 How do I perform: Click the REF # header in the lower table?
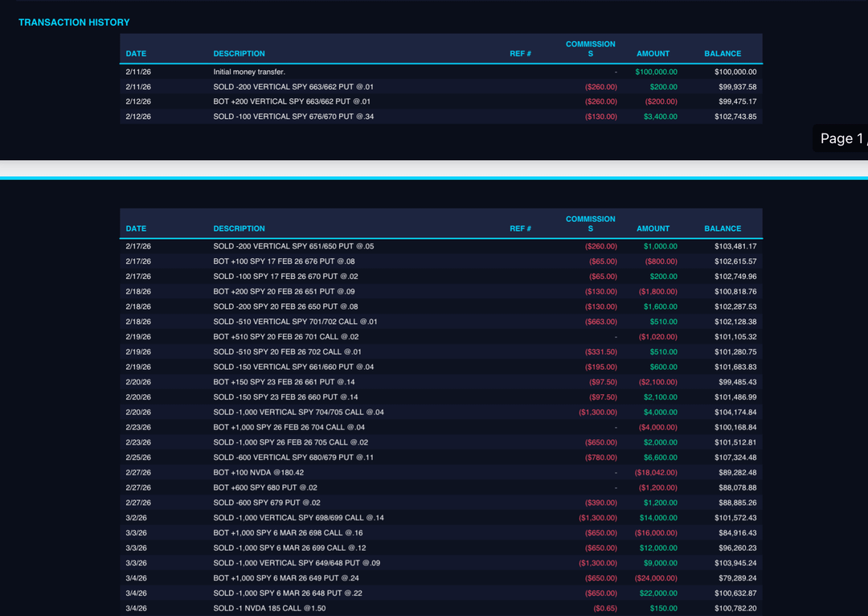(x=520, y=228)
